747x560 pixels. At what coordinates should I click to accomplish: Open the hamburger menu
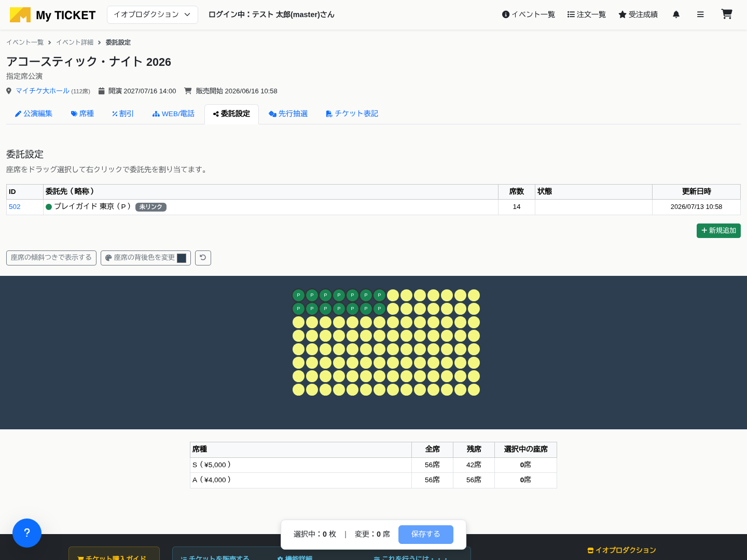700,15
